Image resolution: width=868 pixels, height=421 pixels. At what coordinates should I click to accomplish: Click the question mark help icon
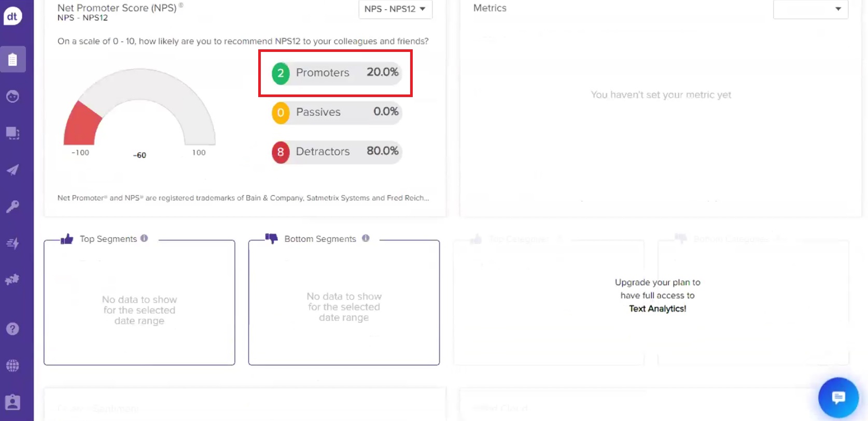[x=13, y=329]
